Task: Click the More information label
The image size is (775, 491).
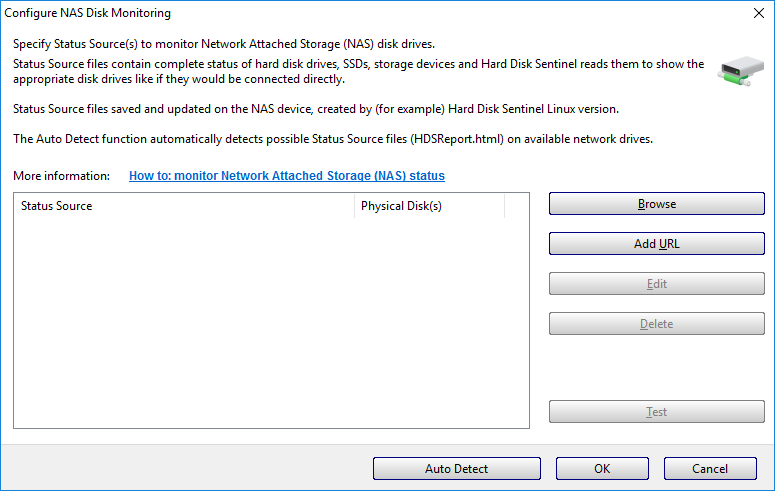Action: click(62, 176)
